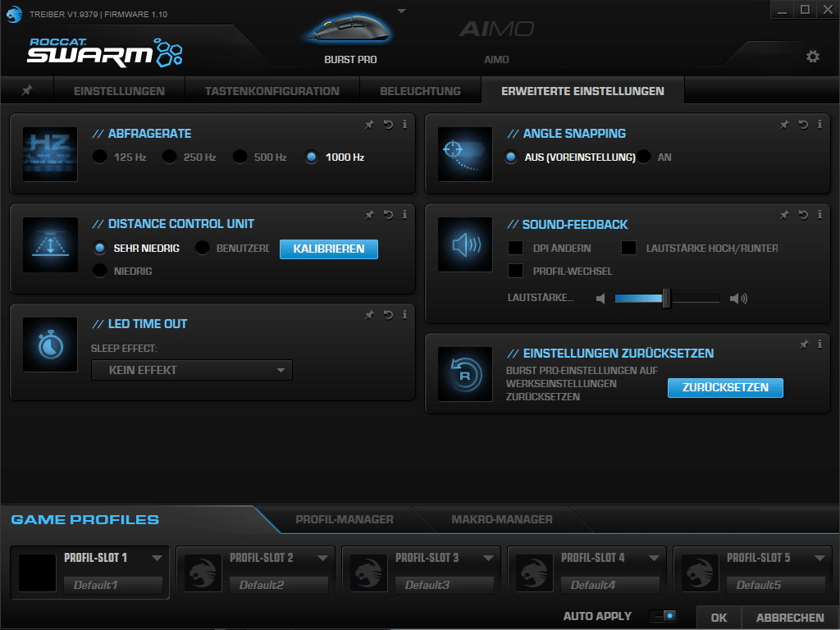Show info for LED Time Out
This screenshot has width=840, height=630.
click(404, 314)
